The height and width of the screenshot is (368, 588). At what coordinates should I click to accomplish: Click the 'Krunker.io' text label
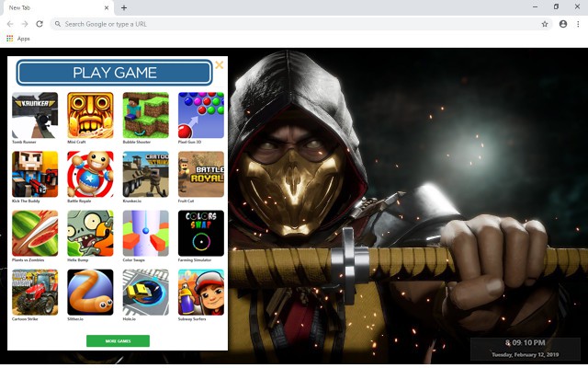coord(132,201)
